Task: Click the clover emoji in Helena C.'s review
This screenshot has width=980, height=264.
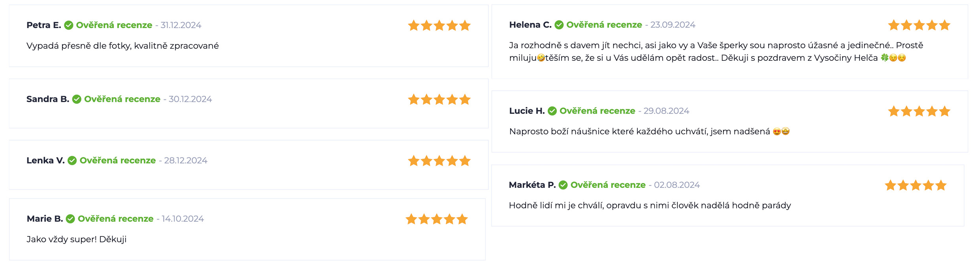Action: coord(884,58)
